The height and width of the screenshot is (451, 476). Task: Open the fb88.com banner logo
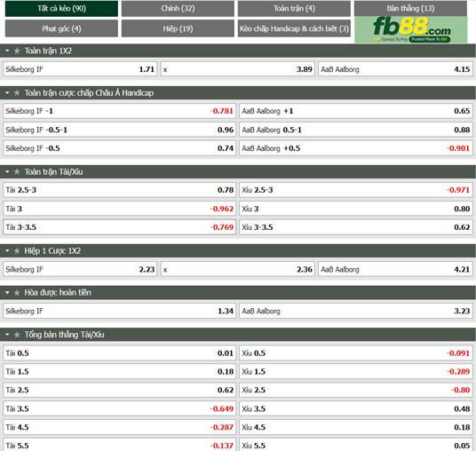coord(411,29)
